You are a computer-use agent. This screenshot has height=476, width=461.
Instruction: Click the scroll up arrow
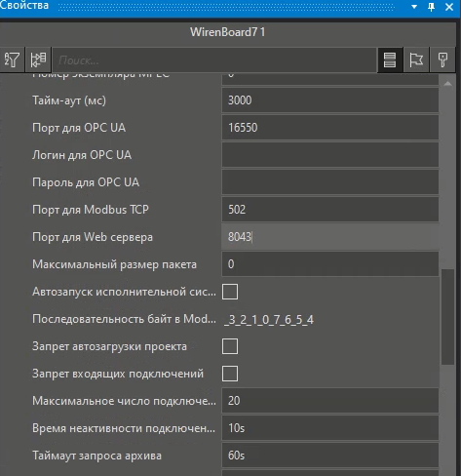[447, 84]
